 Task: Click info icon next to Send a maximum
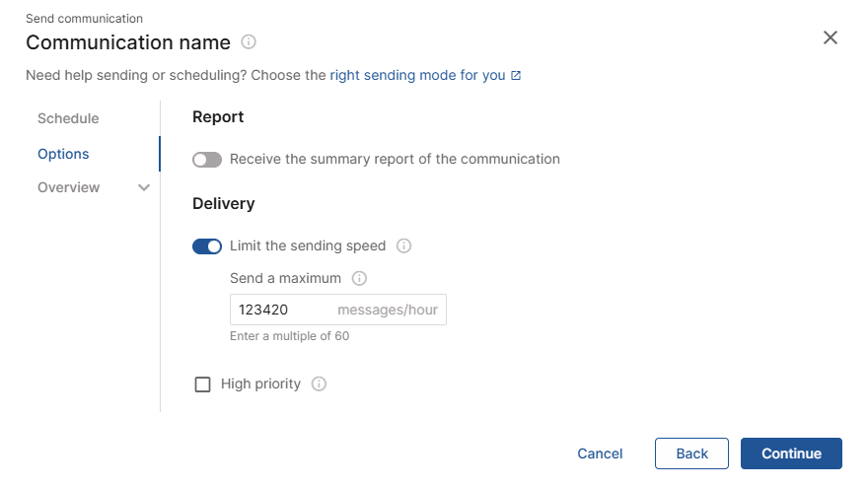pos(359,278)
